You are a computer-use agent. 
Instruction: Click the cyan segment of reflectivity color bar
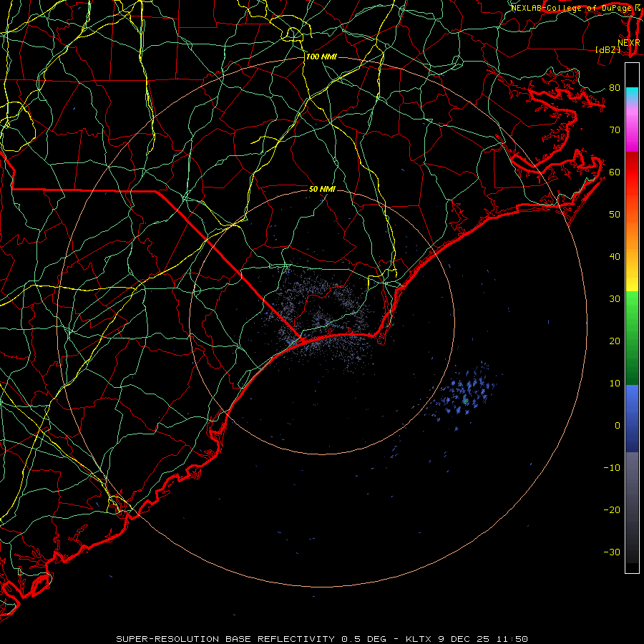632,93
